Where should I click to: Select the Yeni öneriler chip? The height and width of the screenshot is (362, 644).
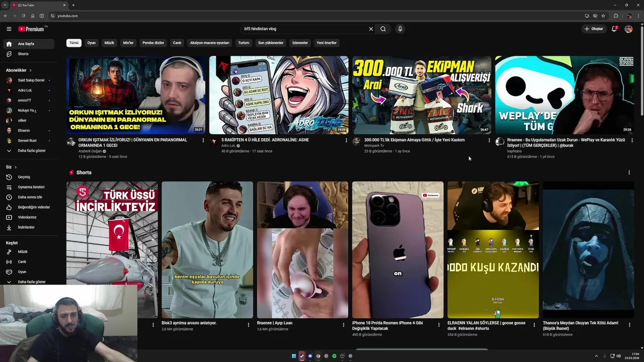327,43
